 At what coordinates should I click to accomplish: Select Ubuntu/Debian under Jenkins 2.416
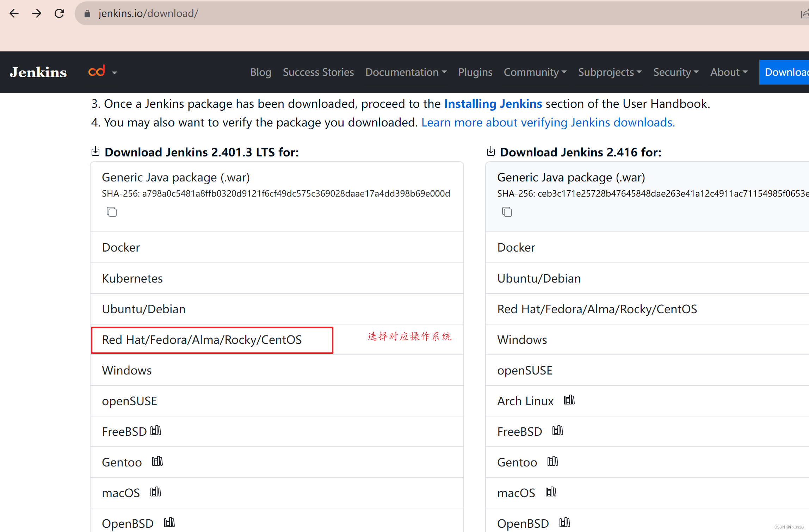[647, 278]
